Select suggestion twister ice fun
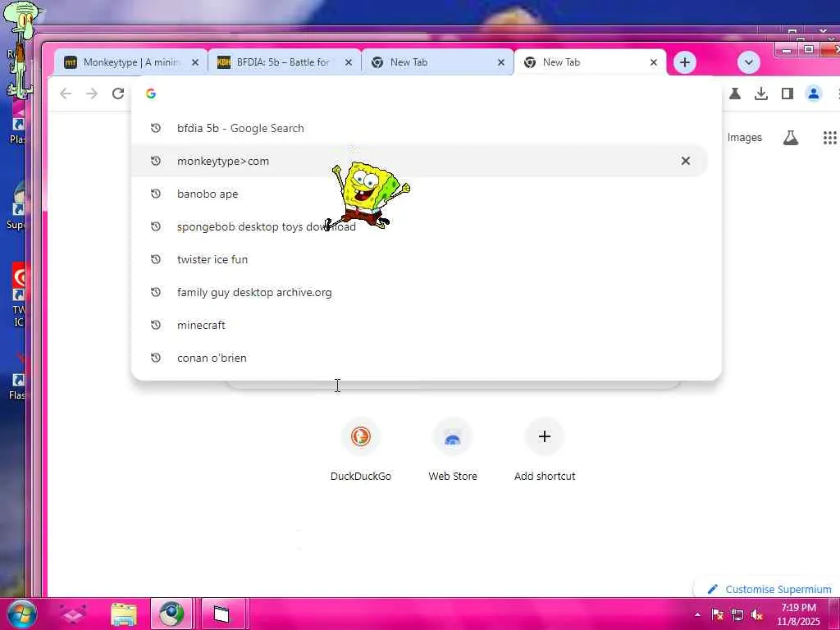The image size is (840, 630). pyautogui.click(x=419, y=259)
